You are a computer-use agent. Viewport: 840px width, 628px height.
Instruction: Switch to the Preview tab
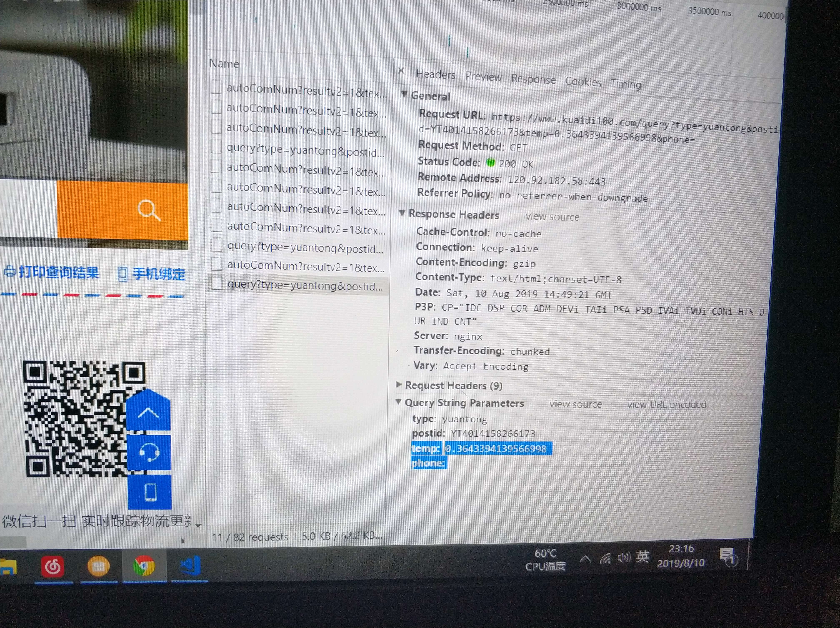coord(483,77)
